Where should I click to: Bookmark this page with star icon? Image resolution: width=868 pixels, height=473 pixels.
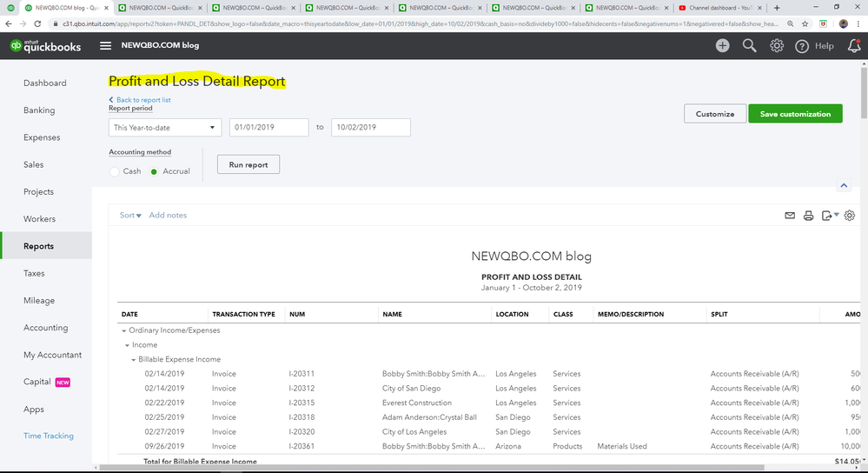click(805, 23)
